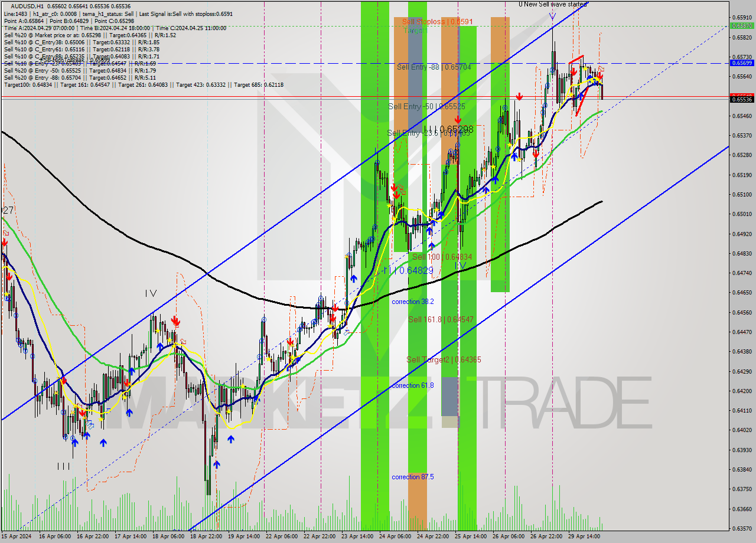Click the 'Sell Entry -50 | 0.65525' label
Viewport: 756px width, 543px height.
pos(426,107)
